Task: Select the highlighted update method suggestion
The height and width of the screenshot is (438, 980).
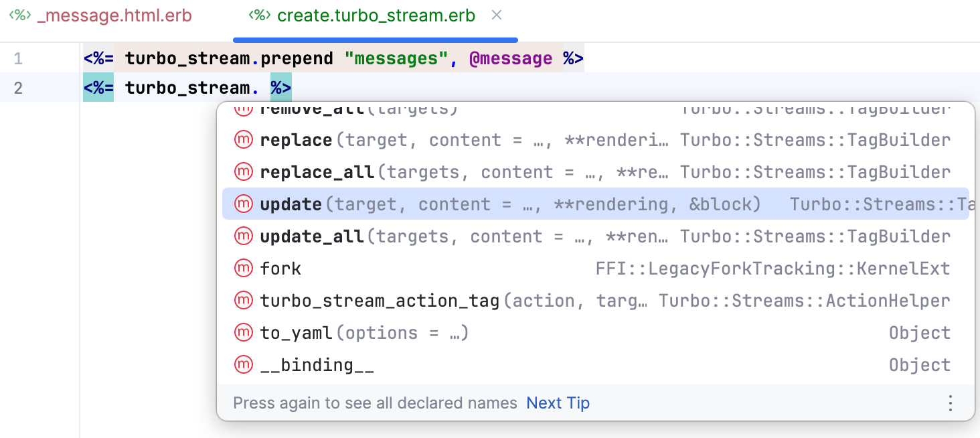Action: [x=596, y=204]
